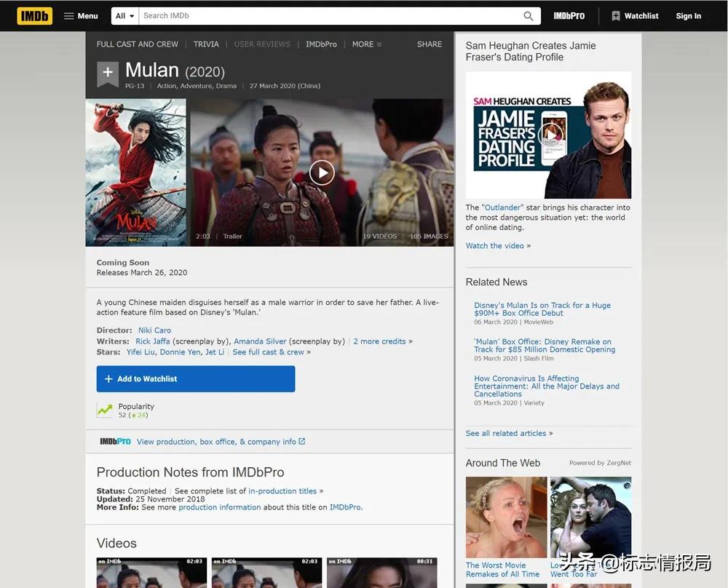Open the TRIVIA tab
This screenshot has width=728, height=588.
pyautogui.click(x=206, y=44)
